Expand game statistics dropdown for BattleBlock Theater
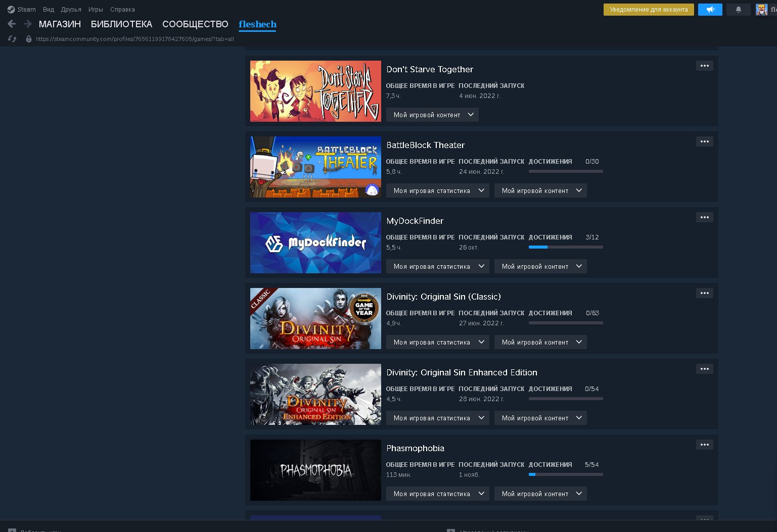This screenshot has width=777, height=532. 437,190
